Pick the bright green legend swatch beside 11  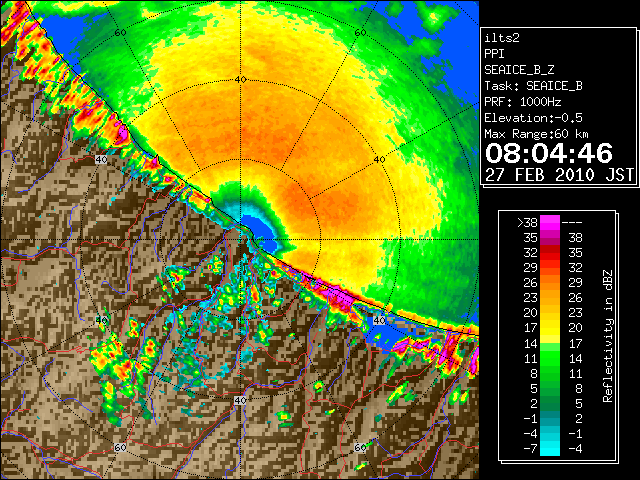click(550, 358)
